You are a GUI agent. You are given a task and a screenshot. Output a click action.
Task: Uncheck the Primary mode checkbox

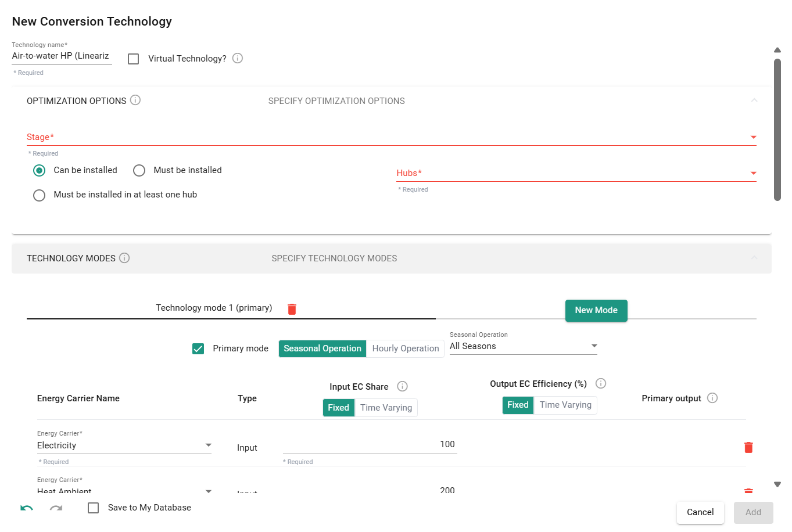click(x=198, y=348)
